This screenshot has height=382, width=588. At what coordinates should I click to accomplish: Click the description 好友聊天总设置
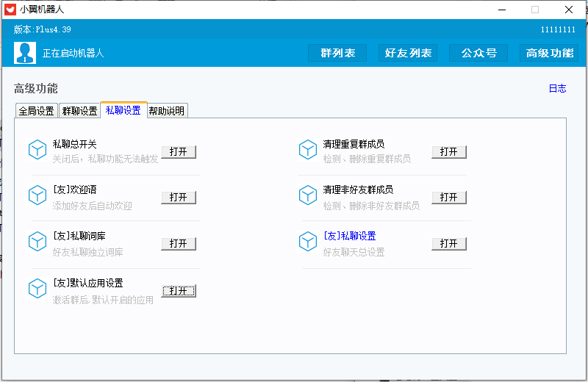[354, 252]
